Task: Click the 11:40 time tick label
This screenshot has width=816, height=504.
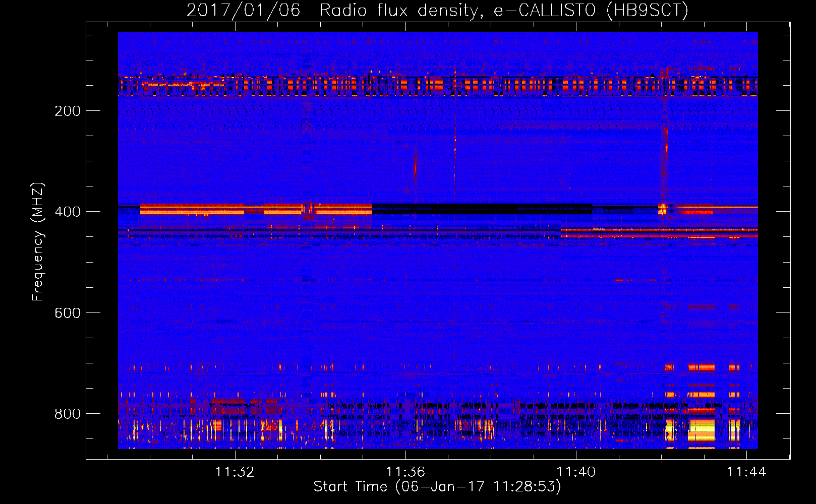Action: coord(576,472)
